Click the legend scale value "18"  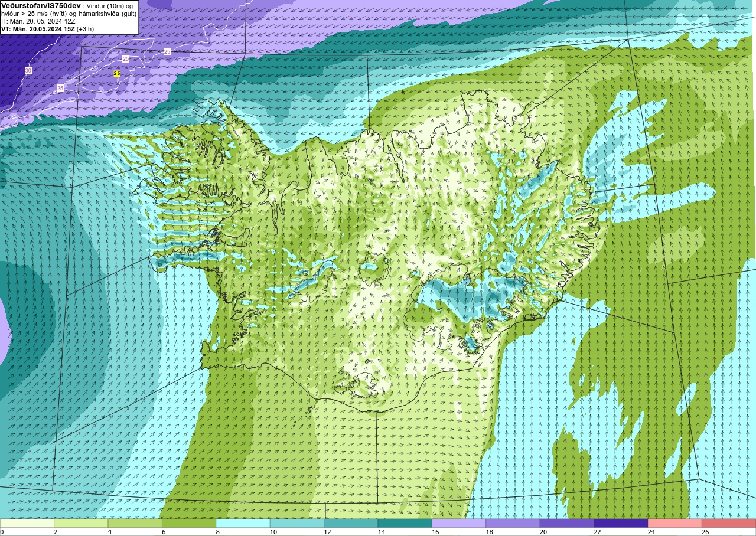tap(489, 532)
